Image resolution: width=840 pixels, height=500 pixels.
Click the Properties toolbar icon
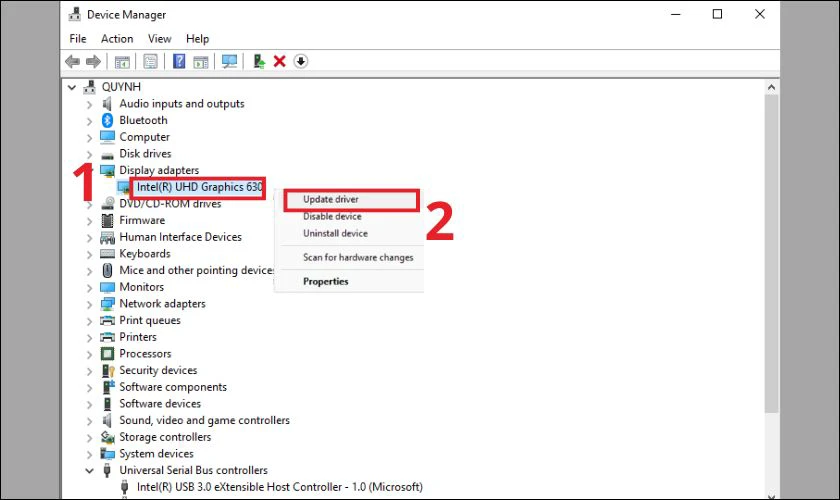click(x=151, y=62)
